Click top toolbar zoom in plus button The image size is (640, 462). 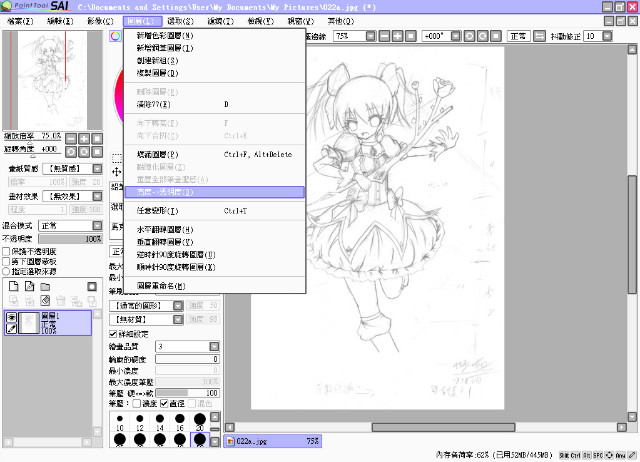pyautogui.click(x=398, y=36)
